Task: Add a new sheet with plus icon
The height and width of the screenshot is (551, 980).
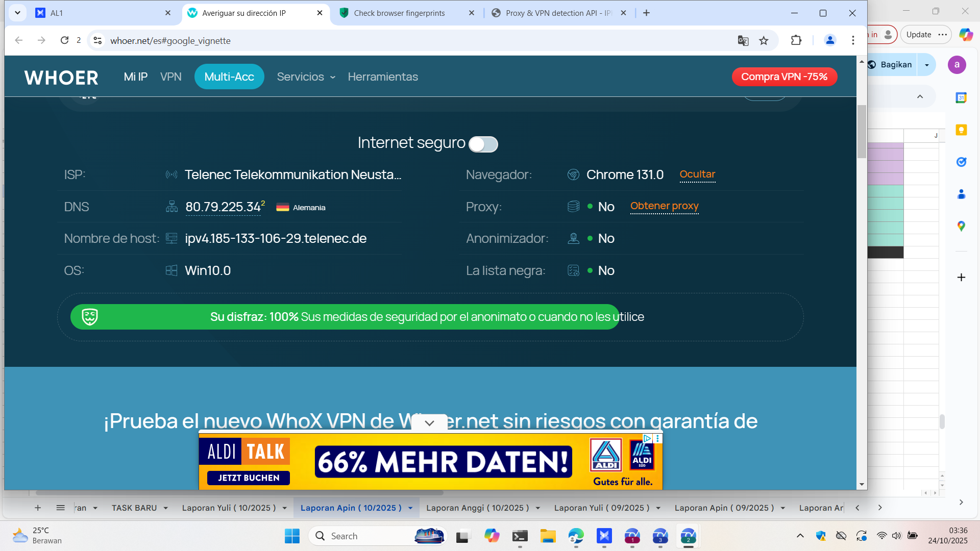Action: point(38,508)
